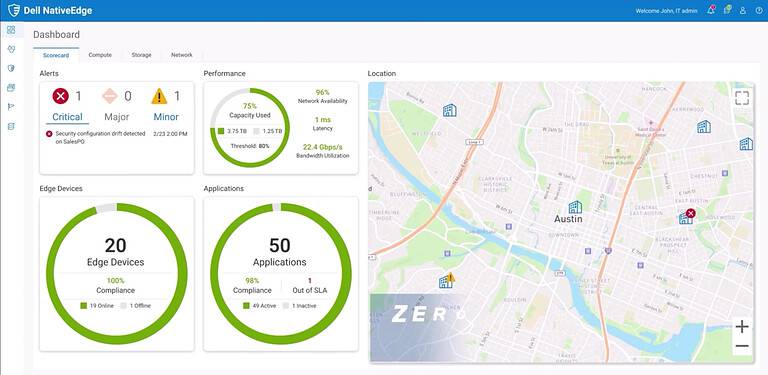The width and height of the screenshot is (768, 375).
Task: Open the Dashboard grid icon in sidebar
Action: tap(11, 30)
